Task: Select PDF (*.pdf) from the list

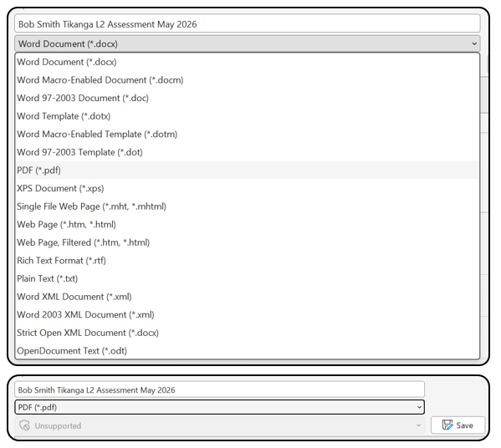Action: point(248,171)
